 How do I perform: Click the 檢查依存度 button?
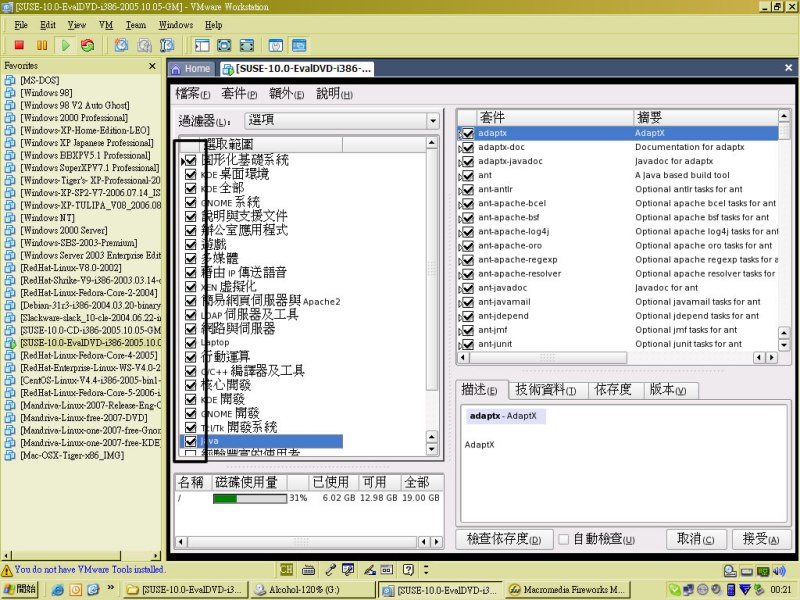(x=504, y=539)
